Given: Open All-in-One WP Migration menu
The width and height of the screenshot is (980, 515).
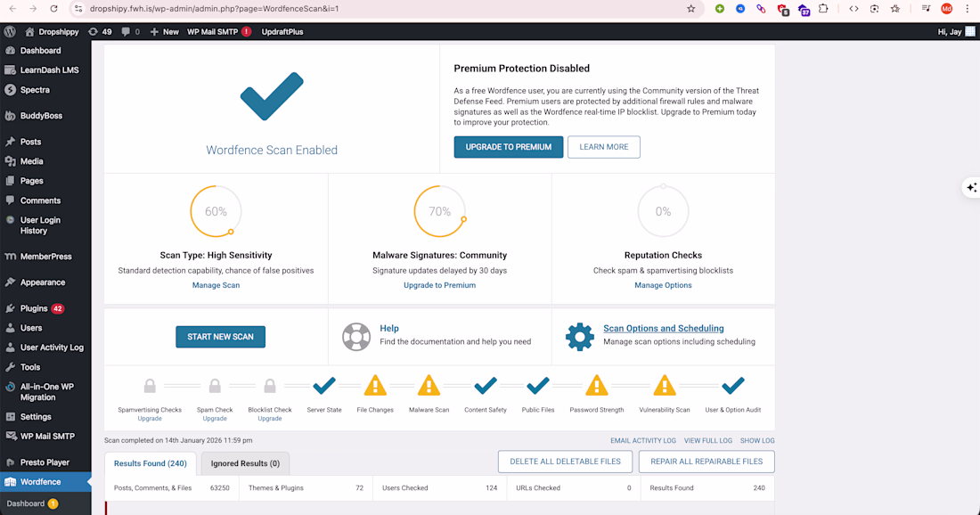Looking at the screenshot, I should (x=45, y=392).
